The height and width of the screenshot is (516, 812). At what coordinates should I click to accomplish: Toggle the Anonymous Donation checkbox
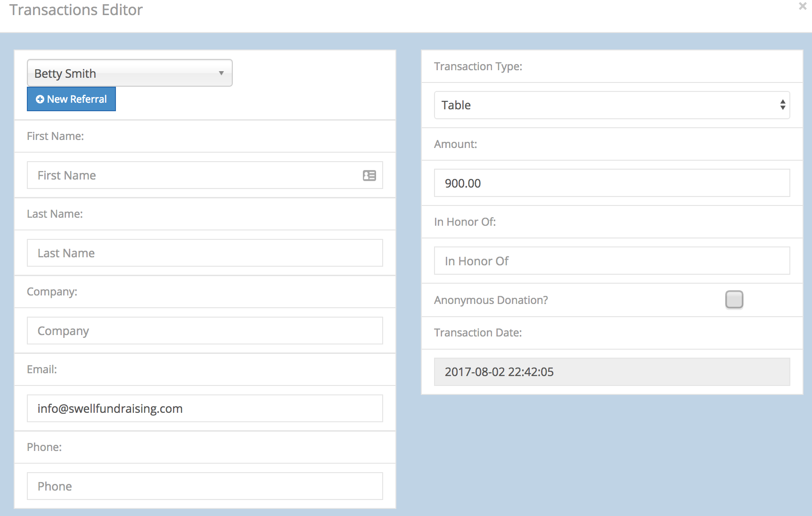tap(734, 300)
